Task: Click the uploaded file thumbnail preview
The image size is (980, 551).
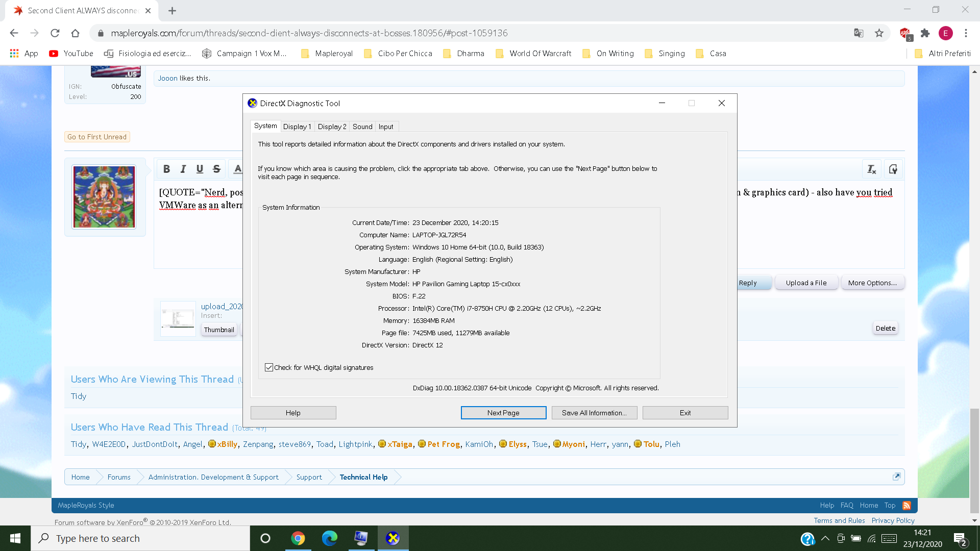Action: coord(178,319)
